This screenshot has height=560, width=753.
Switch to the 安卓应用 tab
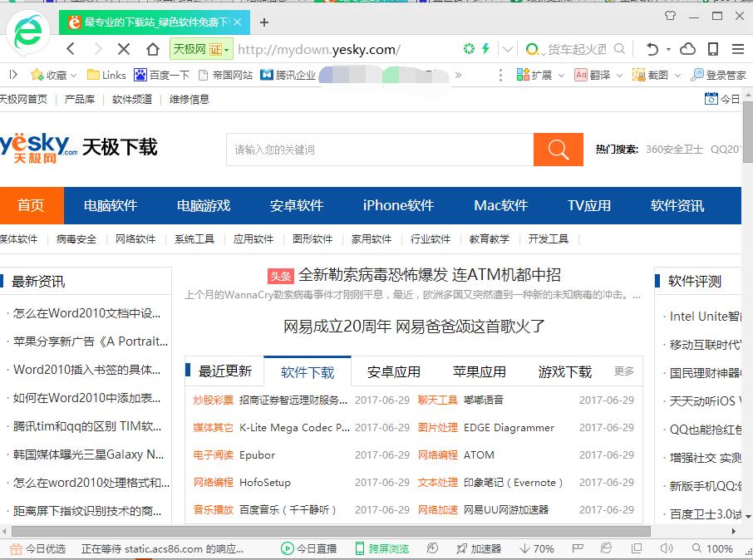click(x=394, y=371)
